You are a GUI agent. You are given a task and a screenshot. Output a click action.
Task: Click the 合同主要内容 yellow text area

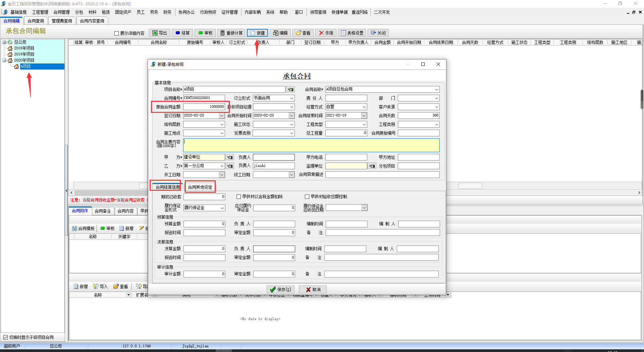coord(311,145)
